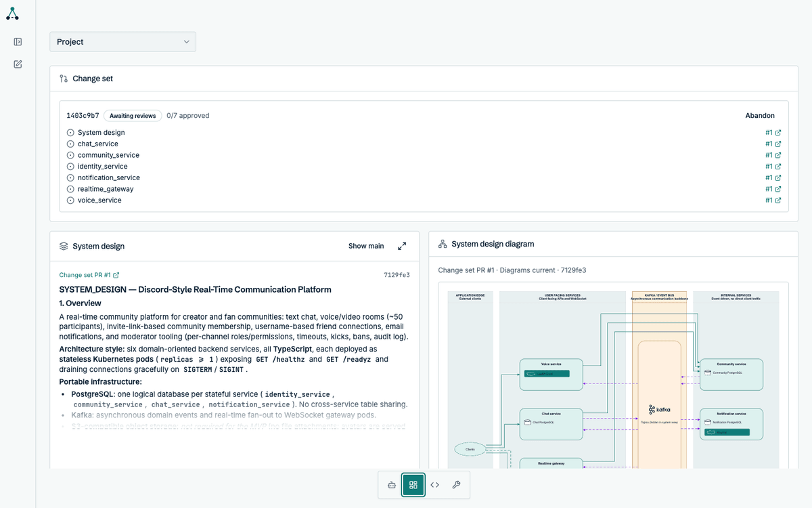Click the System design layers icon

coord(64,247)
